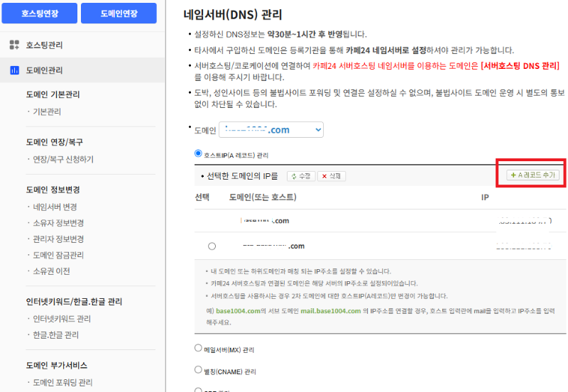This screenshot has width=568, height=392.
Task: Select 호스팅관리 in the sidebar
Action: coord(44,45)
